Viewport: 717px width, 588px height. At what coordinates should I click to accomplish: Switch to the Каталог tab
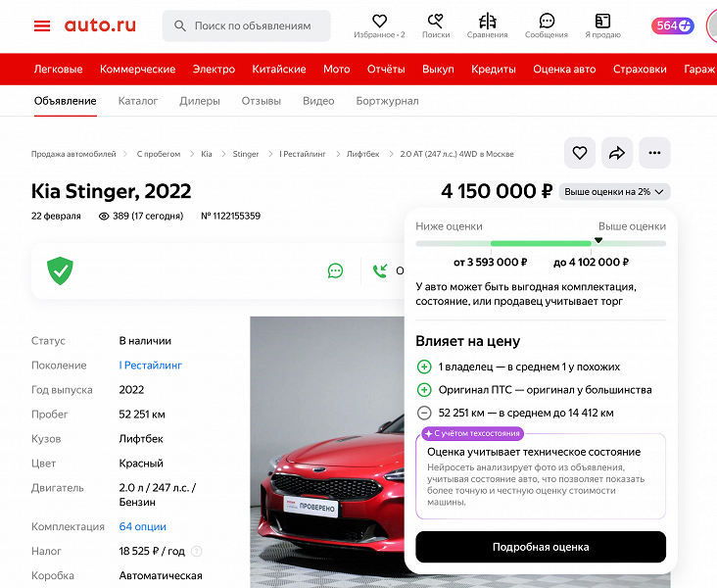138,101
